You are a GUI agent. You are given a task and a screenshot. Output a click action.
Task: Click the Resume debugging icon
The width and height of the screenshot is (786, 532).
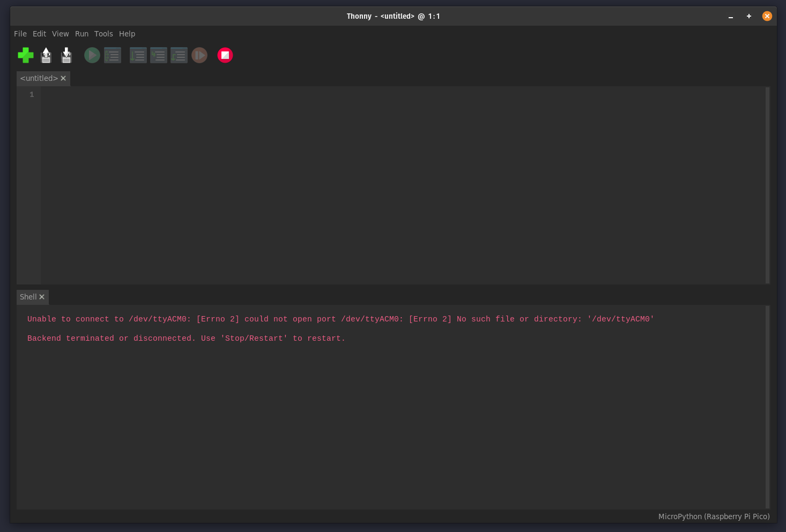(x=199, y=55)
